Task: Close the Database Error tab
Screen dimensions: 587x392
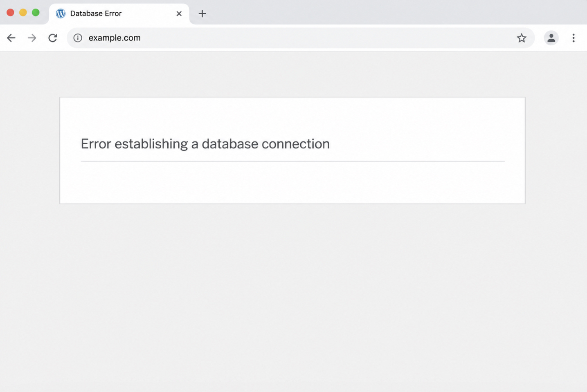Action: pos(179,13)
